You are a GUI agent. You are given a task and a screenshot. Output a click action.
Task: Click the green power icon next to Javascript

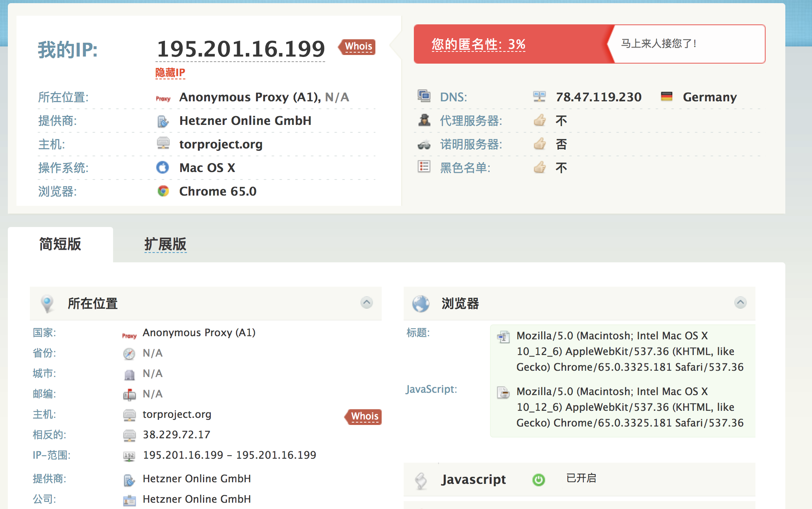[x=538, y=480]
